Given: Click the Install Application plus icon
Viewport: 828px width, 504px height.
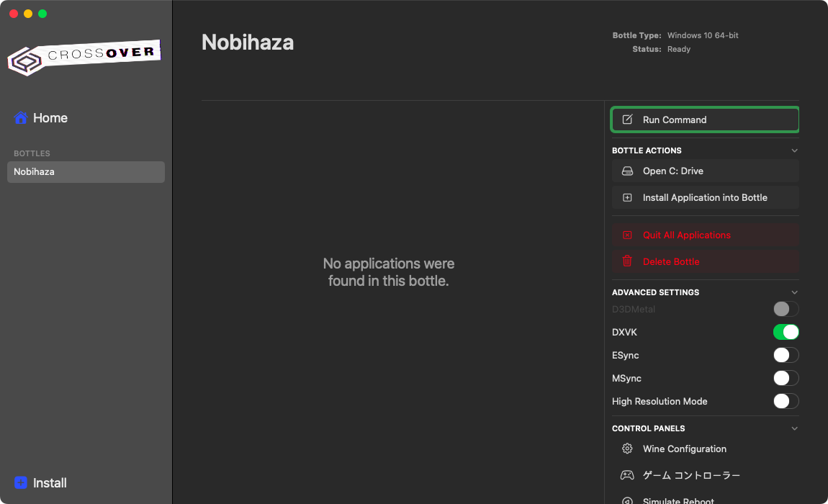Looking at the screenshot, I should point(627,197).
